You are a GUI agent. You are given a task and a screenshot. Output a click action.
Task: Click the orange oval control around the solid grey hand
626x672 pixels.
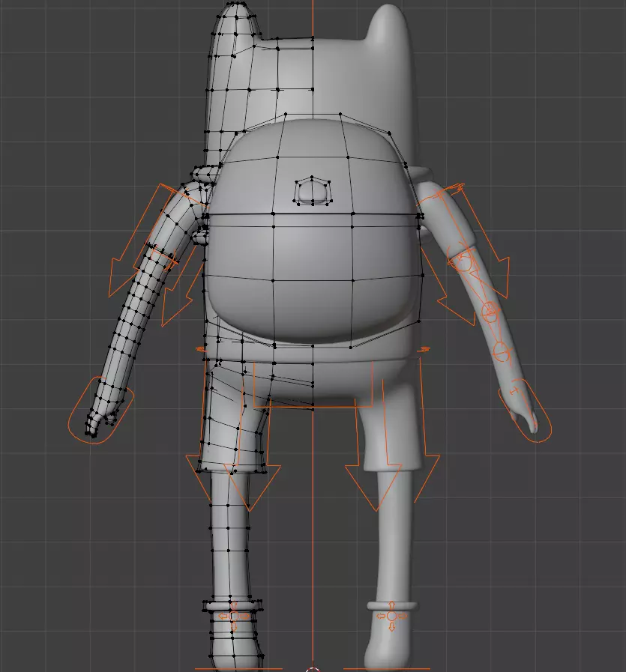point(525,410)
